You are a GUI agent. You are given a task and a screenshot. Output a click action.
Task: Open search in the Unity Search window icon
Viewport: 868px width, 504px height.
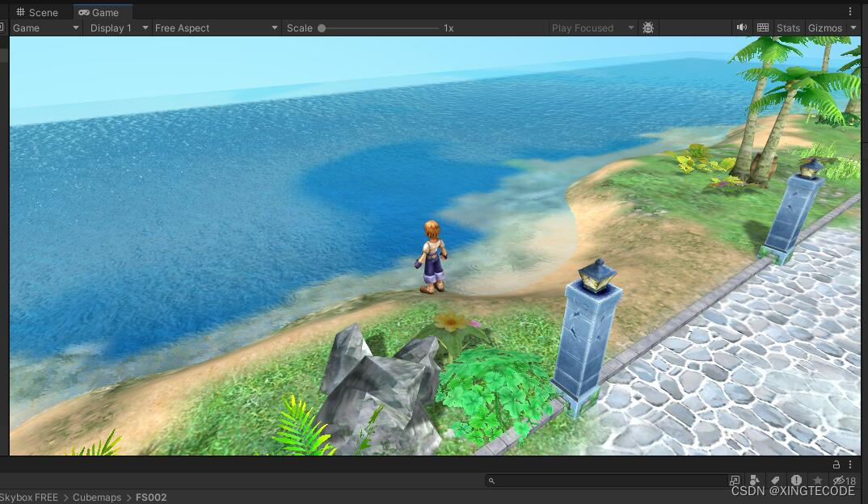coord(735,481)
